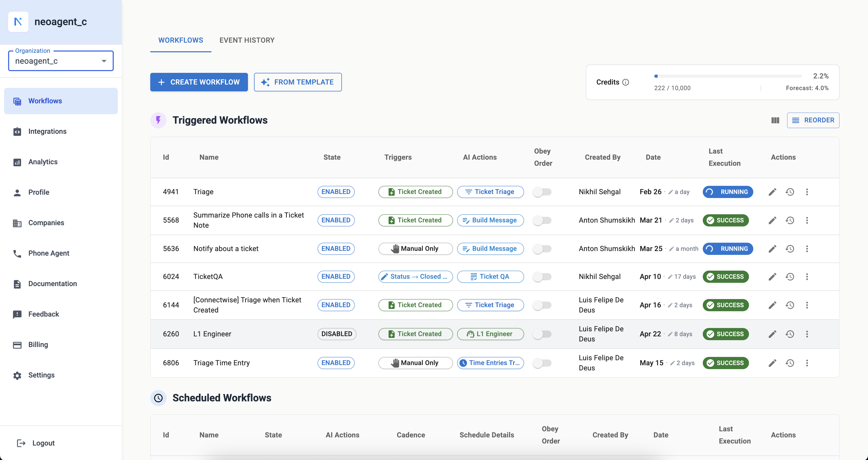Edit the Triage Time Entry workflow
The image size is (868, 460).
772,363
